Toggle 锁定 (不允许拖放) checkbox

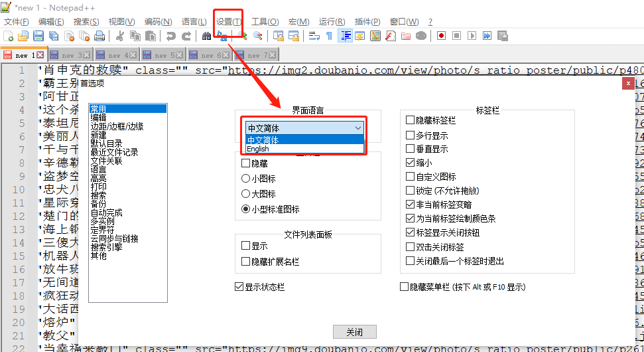tap(410, 191)
